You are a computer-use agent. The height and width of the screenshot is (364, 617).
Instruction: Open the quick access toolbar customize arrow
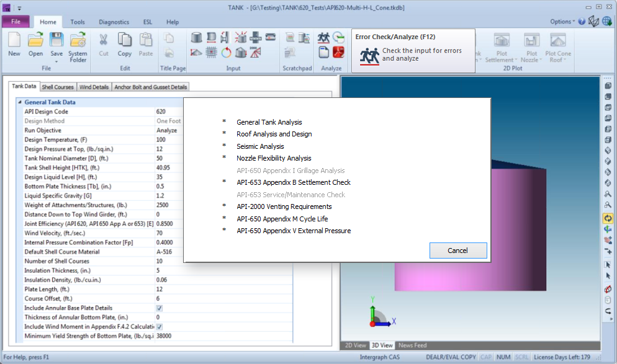[x=19, y=8]
